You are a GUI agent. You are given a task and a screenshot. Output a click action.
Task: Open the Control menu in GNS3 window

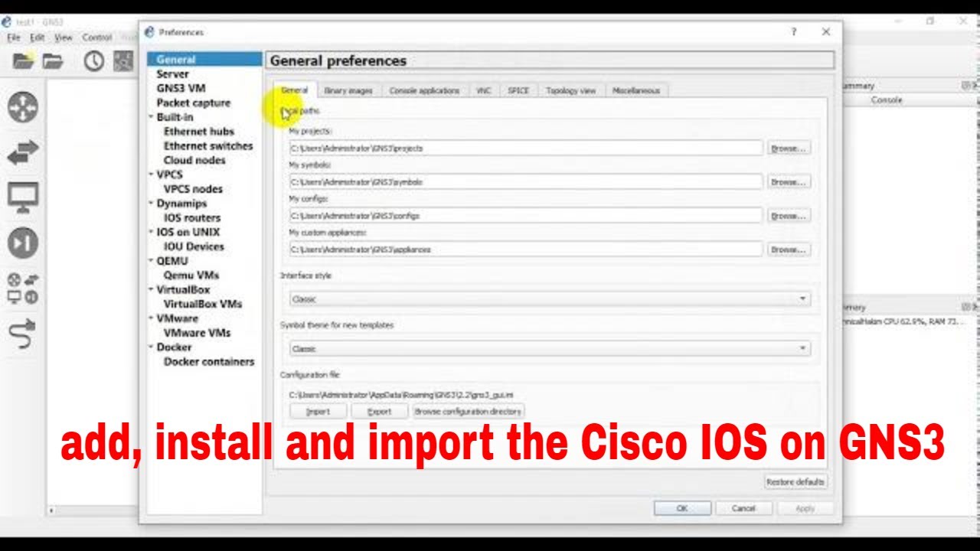[97, 37]
